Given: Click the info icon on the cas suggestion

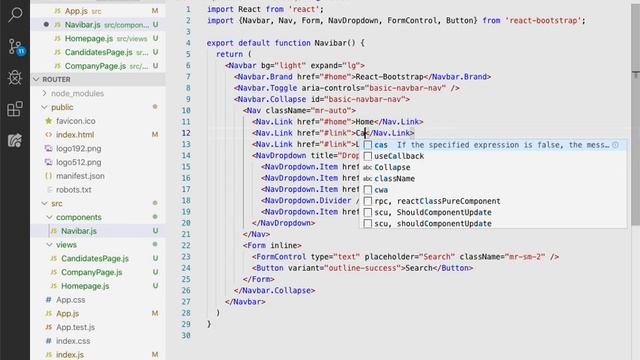Looking at the screenshot, I should [x=616, y=145].
